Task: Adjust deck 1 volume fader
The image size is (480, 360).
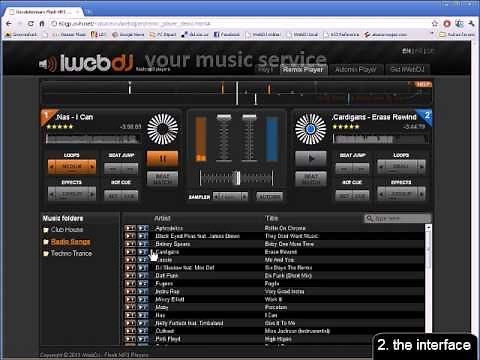Action: (224, 117)
